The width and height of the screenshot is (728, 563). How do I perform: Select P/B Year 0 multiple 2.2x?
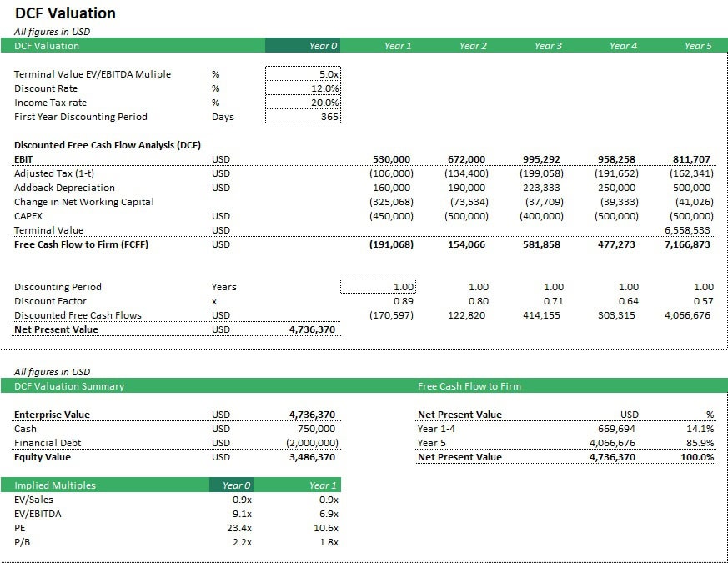coord(242,542)
